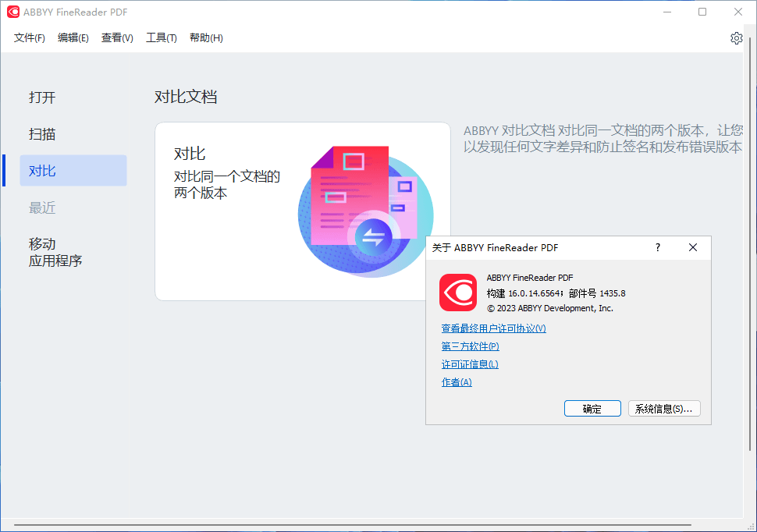Viewport: 757px width, 532px height.
Task: Click the help question mark in the About dialog
Action: 658,247
